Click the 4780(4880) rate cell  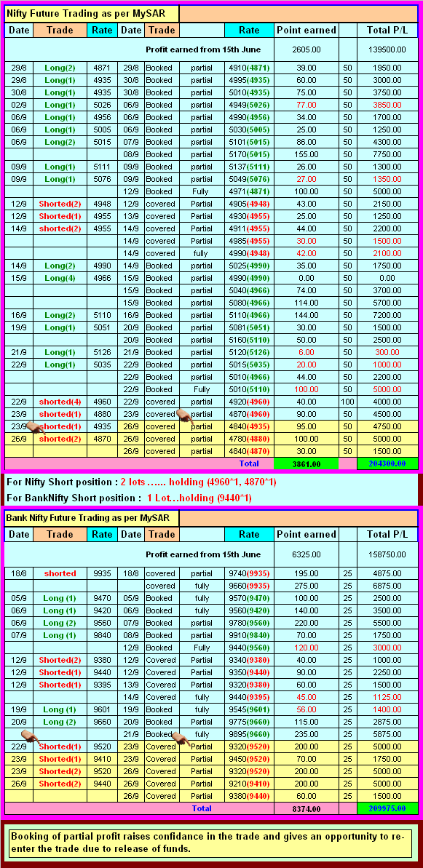click(249, 439)
